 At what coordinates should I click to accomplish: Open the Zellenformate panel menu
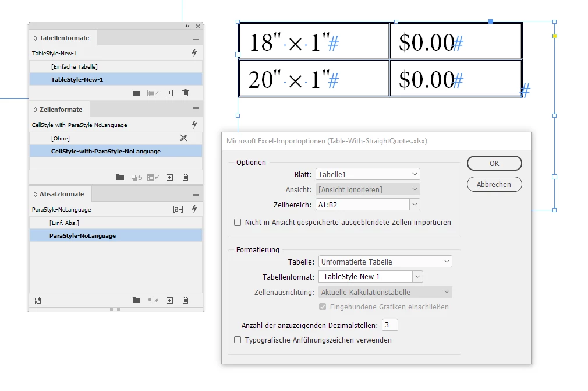coord(196,109)
